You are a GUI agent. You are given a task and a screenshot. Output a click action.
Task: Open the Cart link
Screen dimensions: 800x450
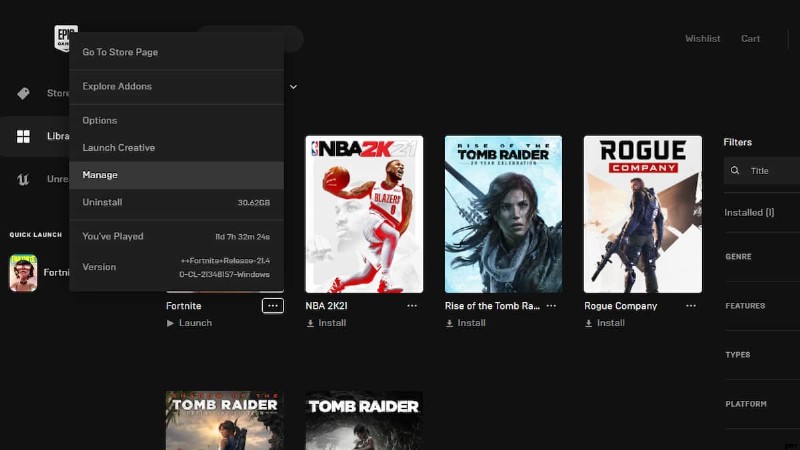[x=751, y=39]
